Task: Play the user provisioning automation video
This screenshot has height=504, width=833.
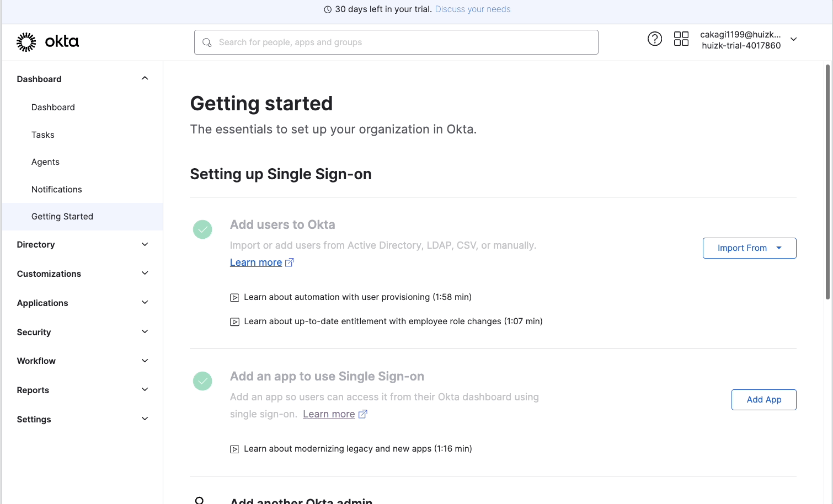Action: (x=235, y=297)
